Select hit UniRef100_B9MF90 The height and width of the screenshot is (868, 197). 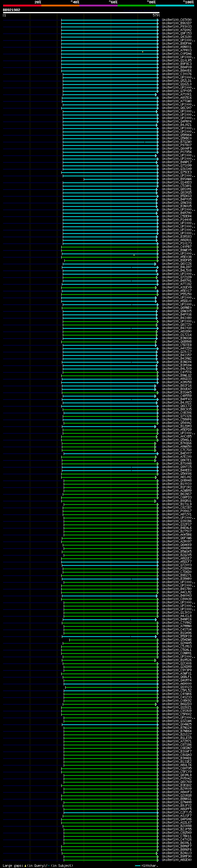click(176, 857)
